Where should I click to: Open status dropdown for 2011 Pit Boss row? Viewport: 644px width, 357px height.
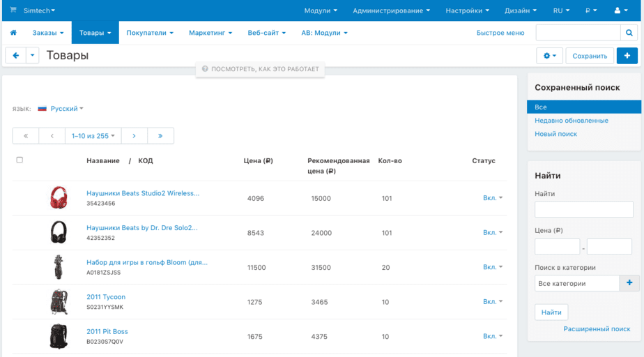click(493, 335)
